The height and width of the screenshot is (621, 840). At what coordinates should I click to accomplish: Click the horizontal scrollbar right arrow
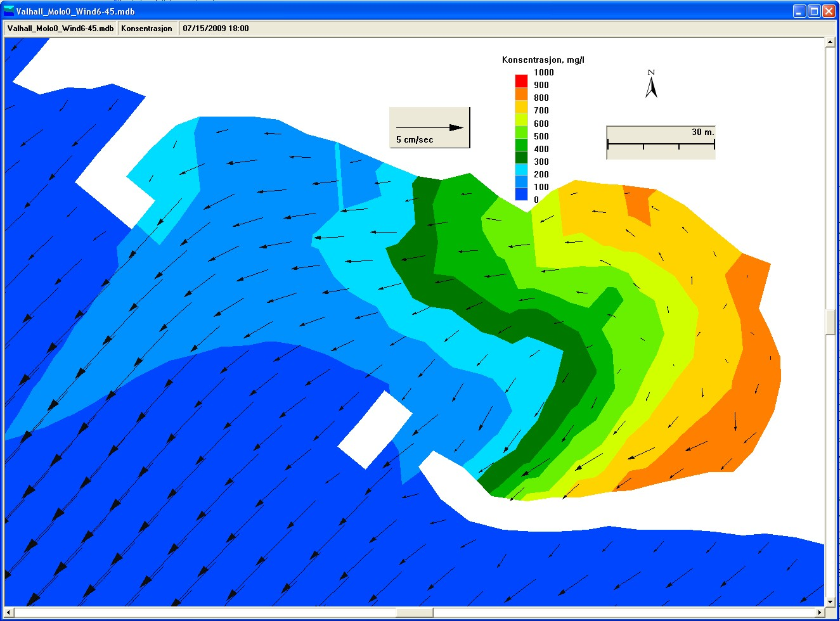tap(820, 613)
